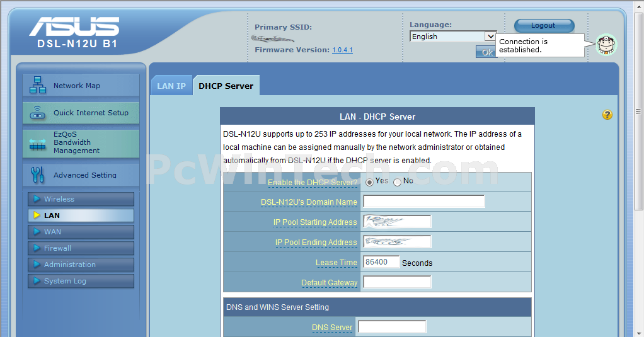The image size is (644, 337).
Task: Open the Wireless settings menu
Action: (x=81, y=199)
